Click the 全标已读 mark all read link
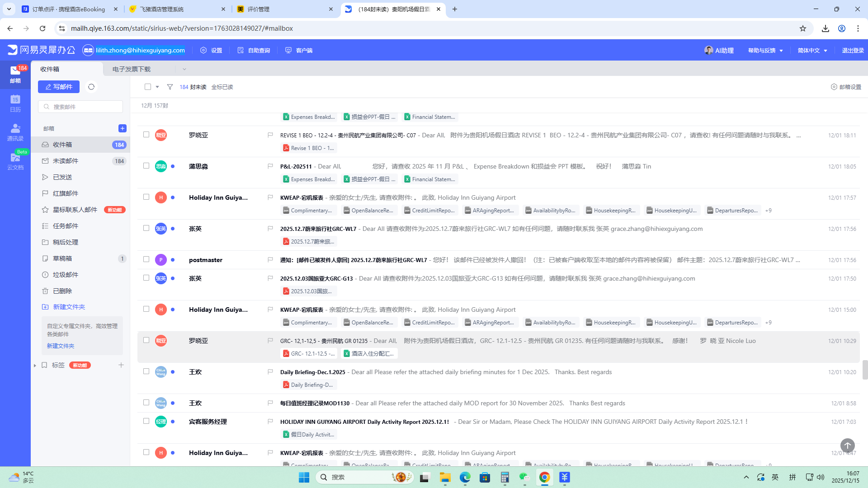This screenshot has width=868, height=488. pos(222,87)
